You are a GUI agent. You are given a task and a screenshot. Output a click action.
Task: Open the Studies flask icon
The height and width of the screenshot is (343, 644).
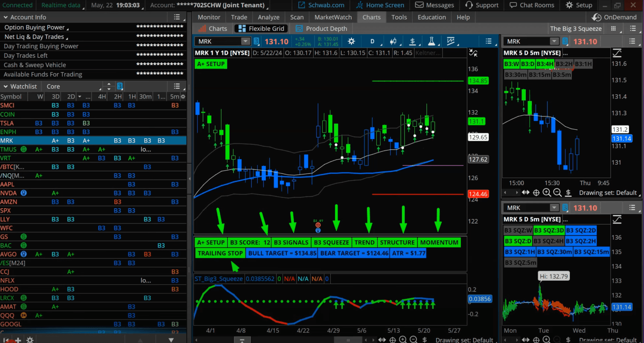[431, 41]
